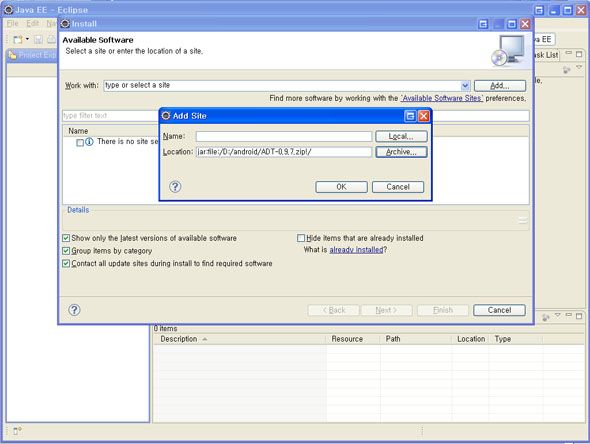Click the bottom panel toolbar icon
The width and height of the screenshot is (590, 444).
546,318
